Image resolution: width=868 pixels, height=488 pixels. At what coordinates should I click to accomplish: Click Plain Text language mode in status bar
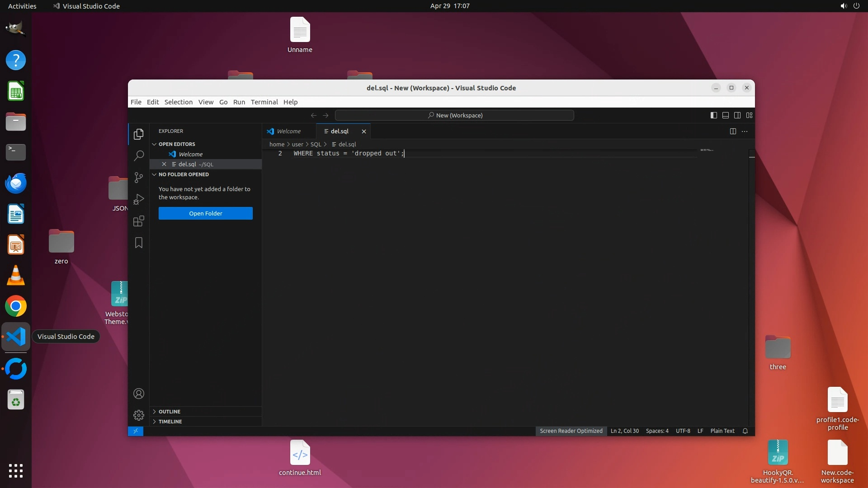coord(722,431)
